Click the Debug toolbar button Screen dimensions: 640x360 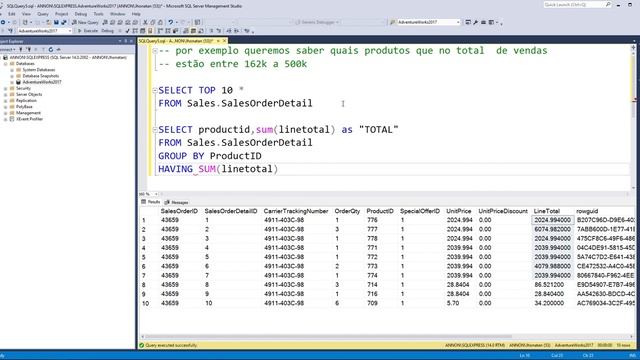pyautogui.click(x=107, y=31)
